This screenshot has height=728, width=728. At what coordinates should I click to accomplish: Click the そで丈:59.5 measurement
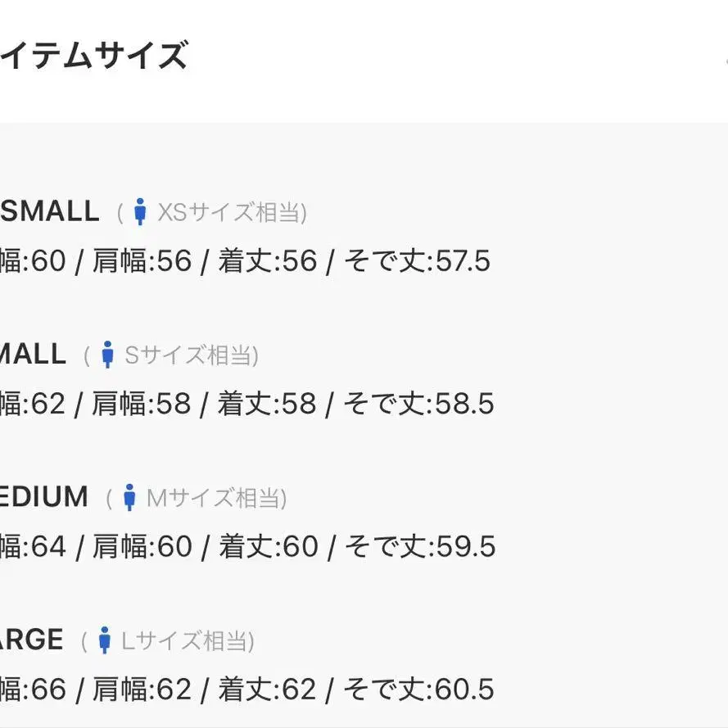419,546
